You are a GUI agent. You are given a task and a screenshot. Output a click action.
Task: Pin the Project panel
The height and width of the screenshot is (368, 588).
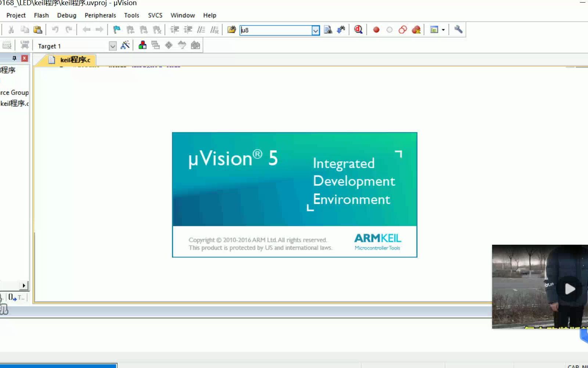(x=14, y=58)
